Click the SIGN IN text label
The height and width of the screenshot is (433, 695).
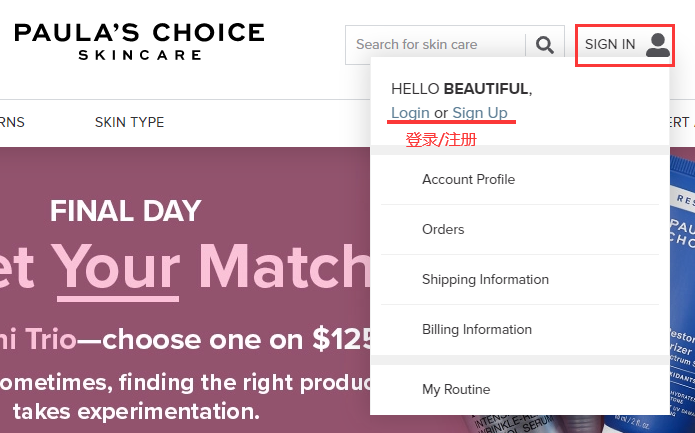610,44
